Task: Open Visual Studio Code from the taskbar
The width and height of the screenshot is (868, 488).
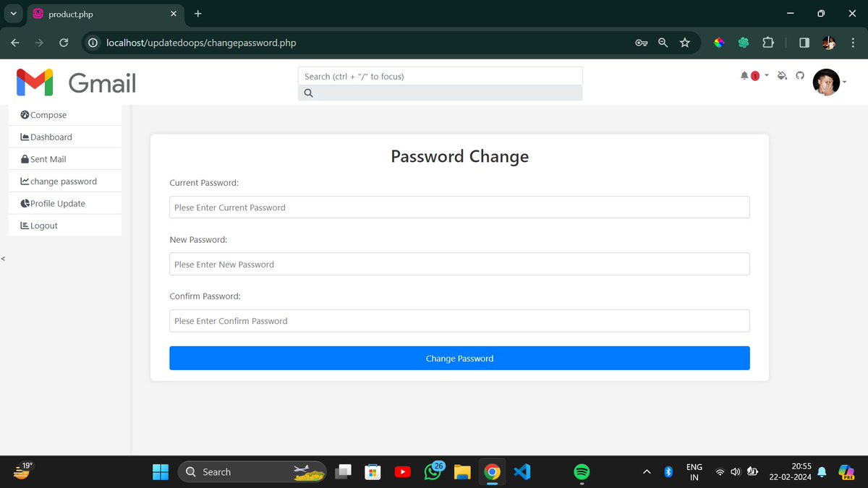Action: (x=522, y=472)
